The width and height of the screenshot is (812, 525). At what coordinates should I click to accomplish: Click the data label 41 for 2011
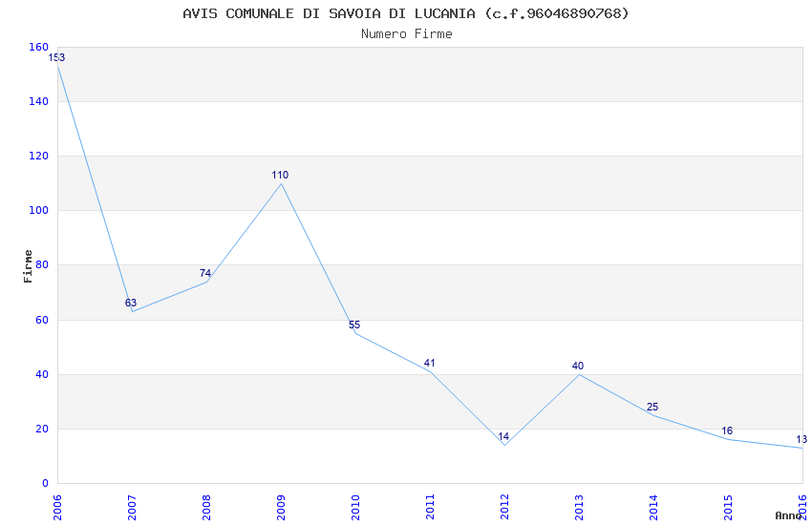[429, 363]
